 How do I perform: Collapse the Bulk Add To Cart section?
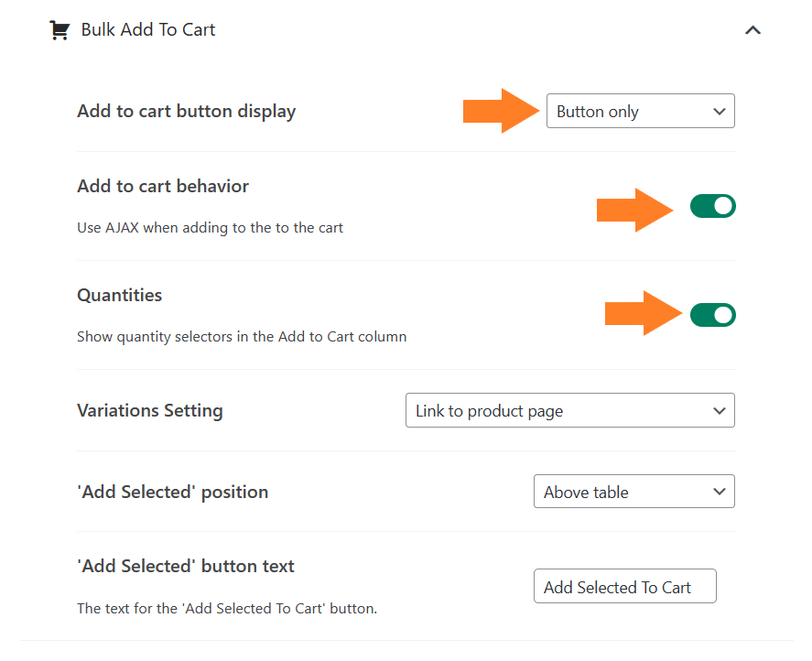[752, 30]
